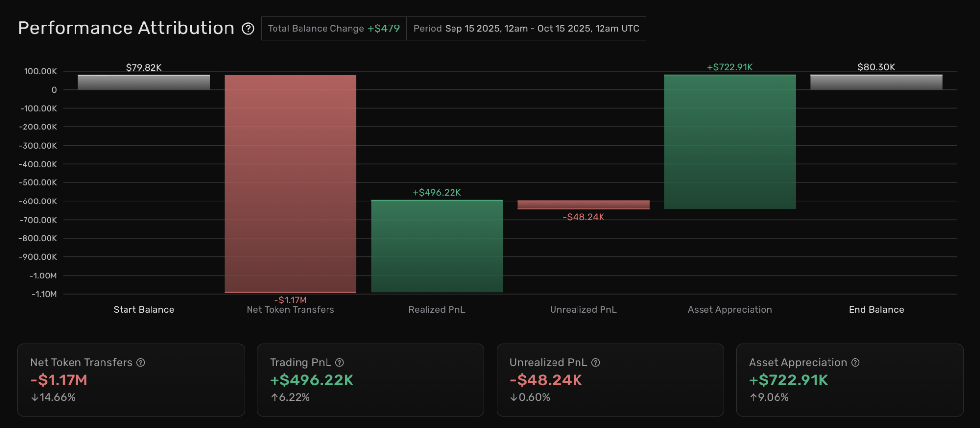Viewport: 980px width, 428px height.
Task: Click the green Asset Appreciation chart bar
Action: pos(729,142)
